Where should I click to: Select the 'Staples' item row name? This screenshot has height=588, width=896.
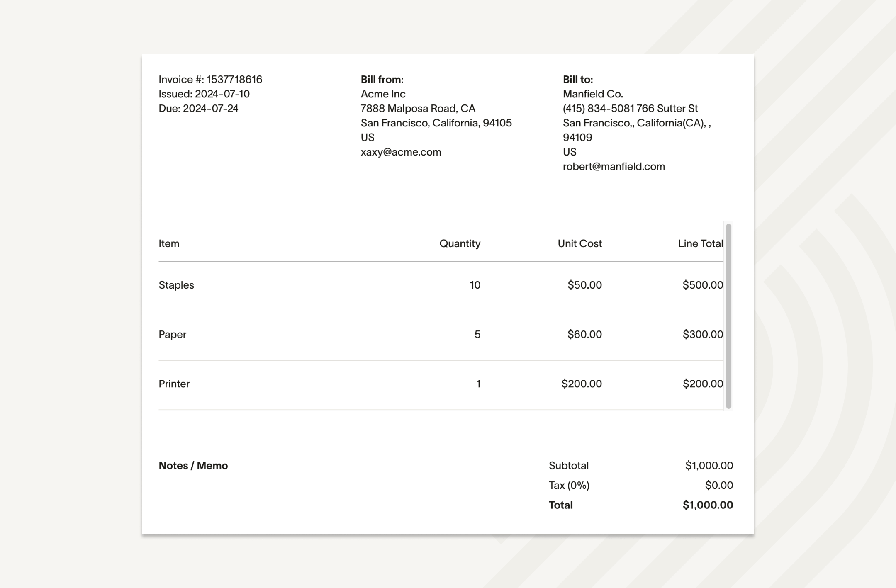[176, 285]
